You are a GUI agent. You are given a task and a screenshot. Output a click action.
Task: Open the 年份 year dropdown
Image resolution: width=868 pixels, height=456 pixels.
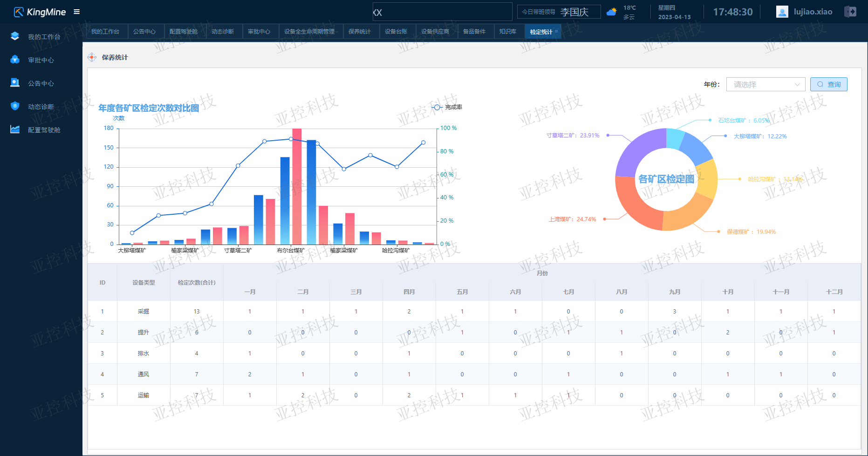point(765,84)
